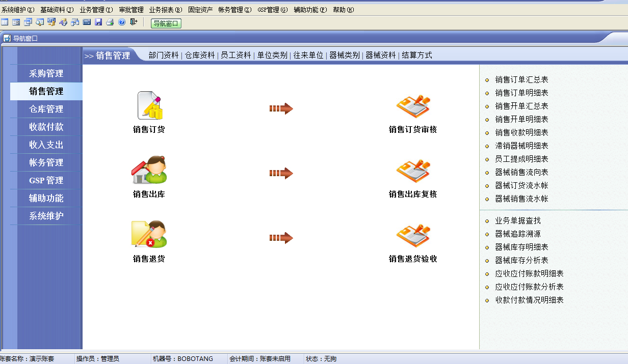
Task: Open the 仓库资料 link
Action: pos(200,55)
